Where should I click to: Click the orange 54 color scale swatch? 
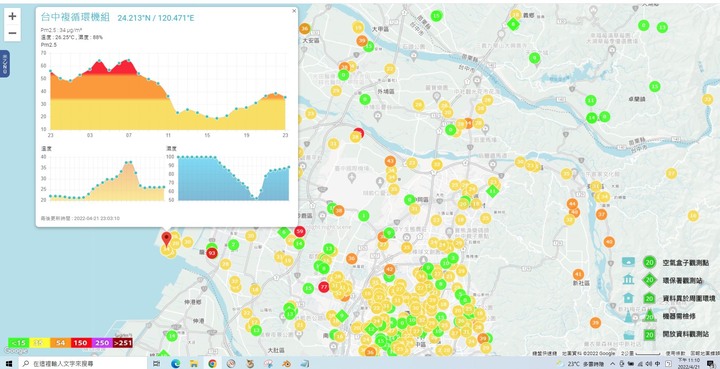click(60, 343)
